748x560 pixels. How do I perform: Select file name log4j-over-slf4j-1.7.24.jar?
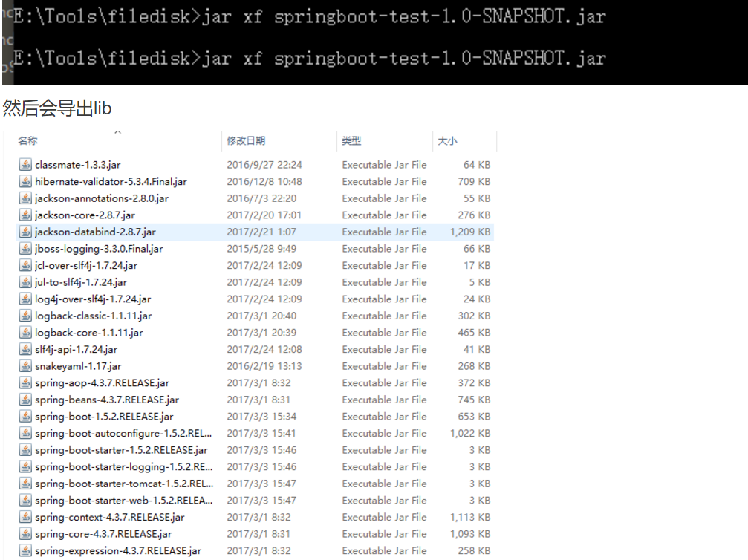coord(93,299)
